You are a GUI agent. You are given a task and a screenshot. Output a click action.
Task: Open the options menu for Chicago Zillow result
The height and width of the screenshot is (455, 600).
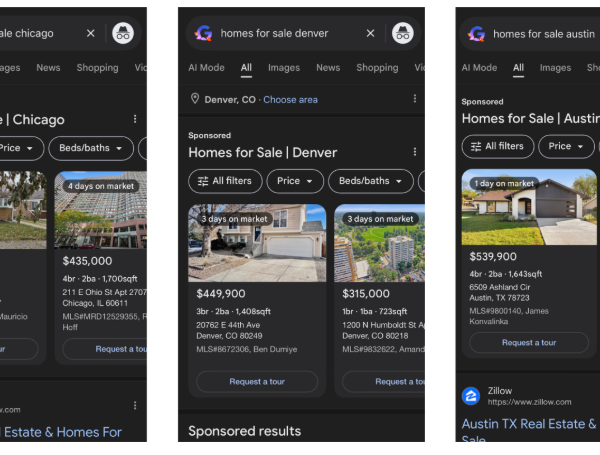pyautogui.click(x=135, y=405)
